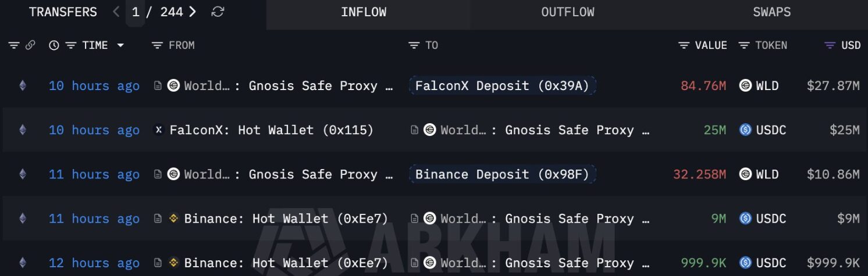Click Ethereum icon in FalconX Deposit row
The width and height of the screenshot is (868, 276).
tap(23, 86)
